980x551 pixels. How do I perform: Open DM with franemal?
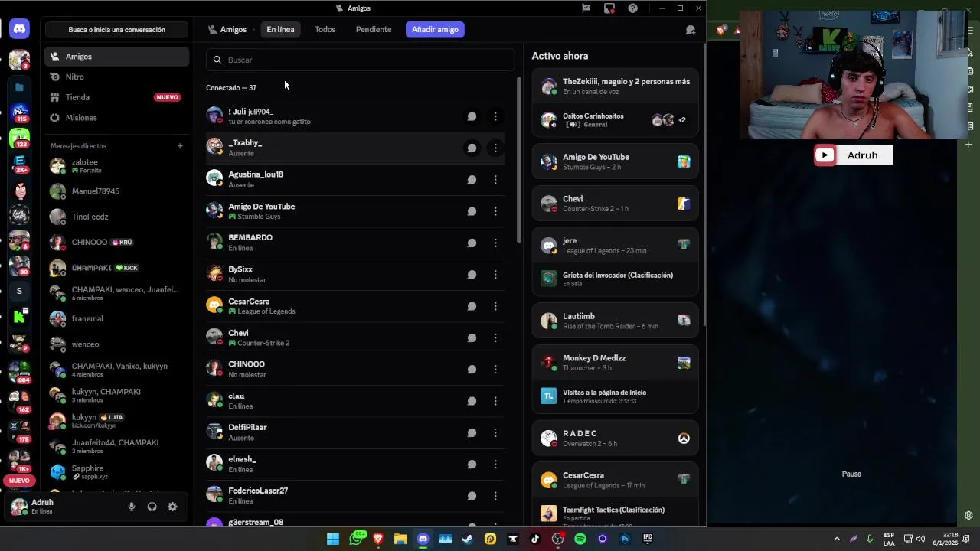[116, 318]
